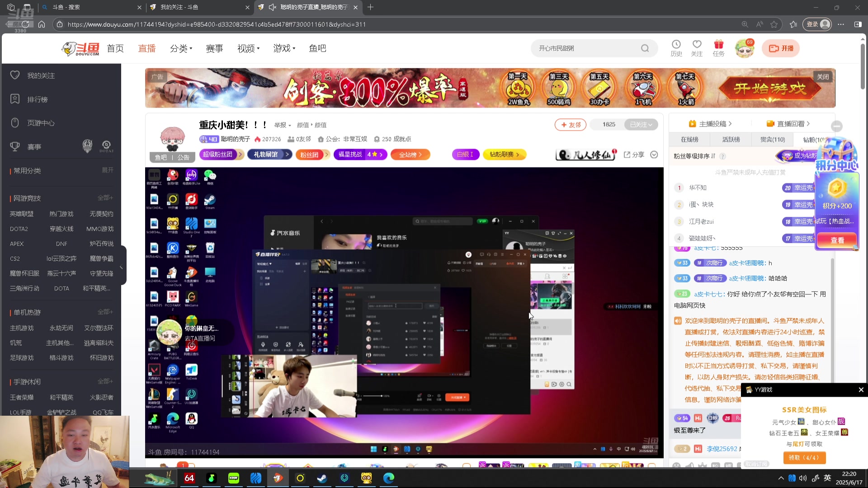The width and height of the screenshot is (868, 488).
Task: Click the DOTA2 esports logo in sidebar
Action: click(x=106, y=146)
